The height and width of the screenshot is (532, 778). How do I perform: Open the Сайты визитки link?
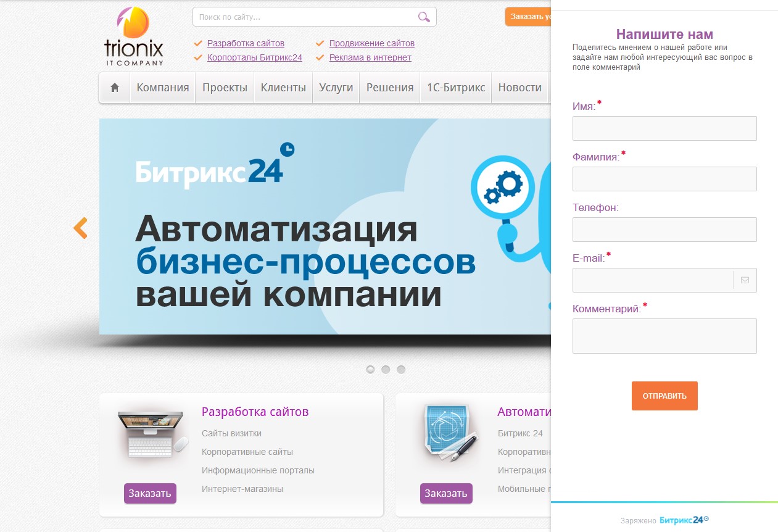pyautogui.click(x=231, y=433)
